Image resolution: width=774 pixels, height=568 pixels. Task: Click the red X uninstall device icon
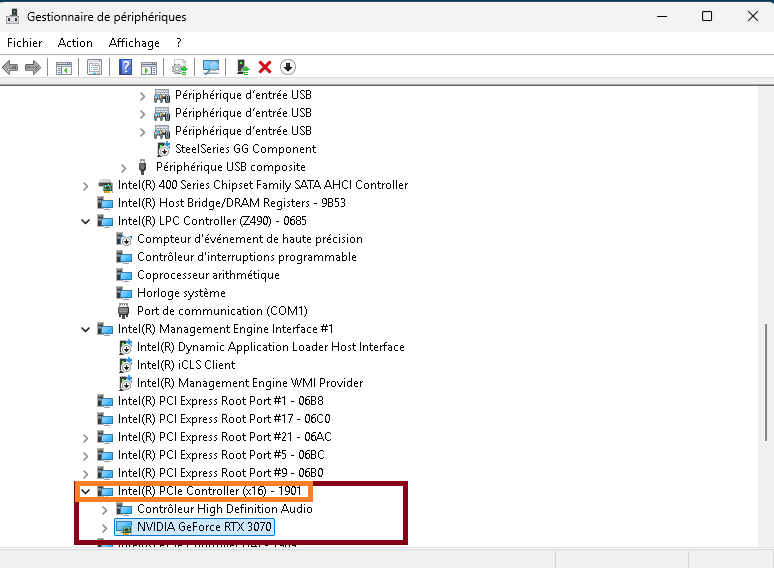coord(265,67)
